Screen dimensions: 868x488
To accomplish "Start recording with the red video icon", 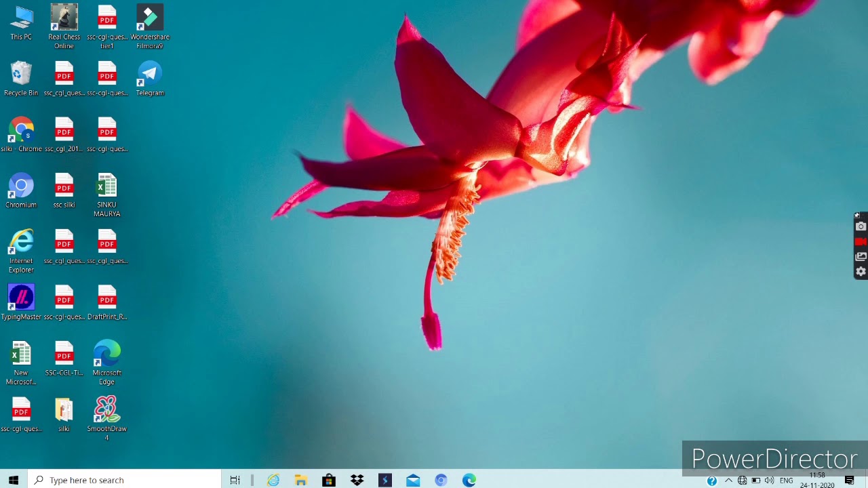I will point(861,241).
